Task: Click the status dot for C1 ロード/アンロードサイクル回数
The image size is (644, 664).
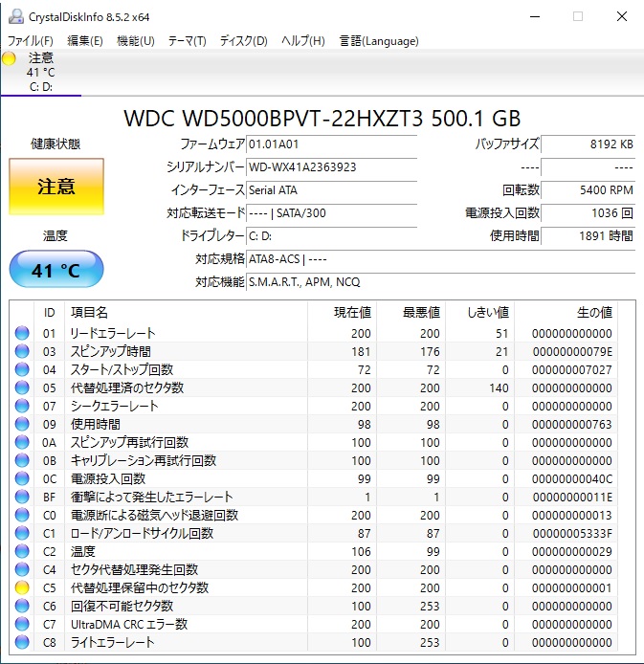Action: [x=22, y=534]
